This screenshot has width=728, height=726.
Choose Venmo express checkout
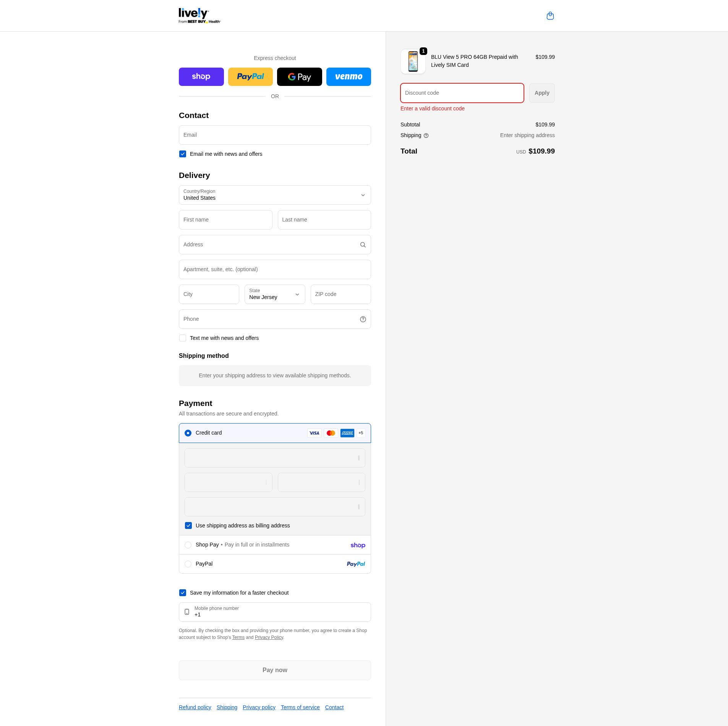coord(348,77)
